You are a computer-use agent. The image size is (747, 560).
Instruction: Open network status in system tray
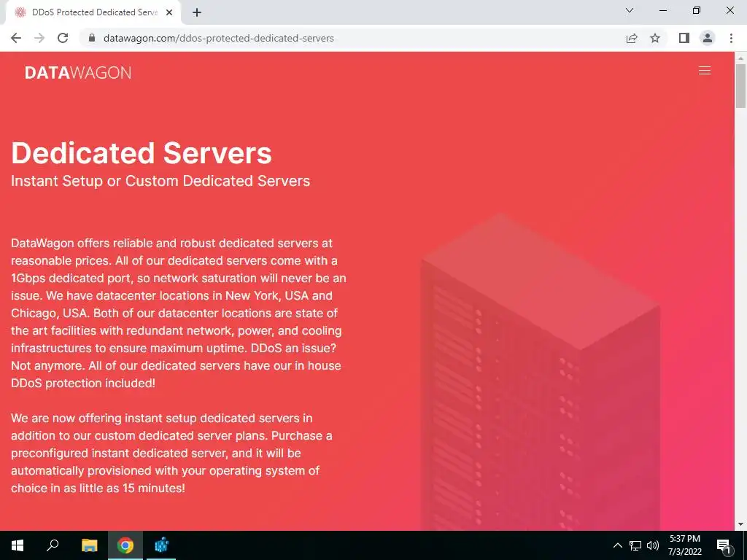(635, 545)
